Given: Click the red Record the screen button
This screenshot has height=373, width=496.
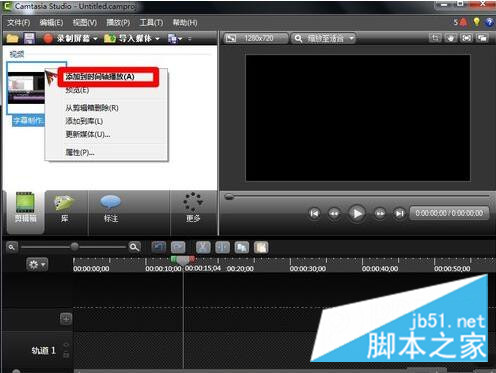Looking at the screenshot, I should pos(48,39).
